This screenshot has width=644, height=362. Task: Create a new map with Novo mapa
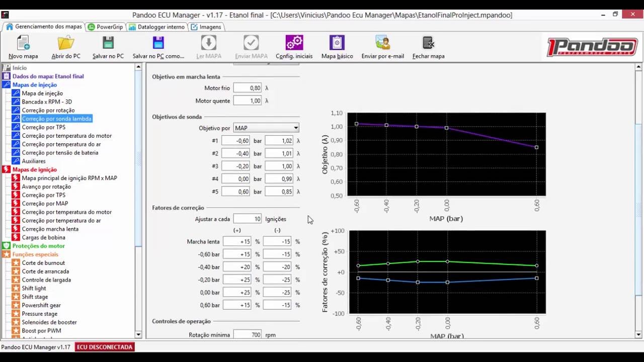(x=23, y=48)
